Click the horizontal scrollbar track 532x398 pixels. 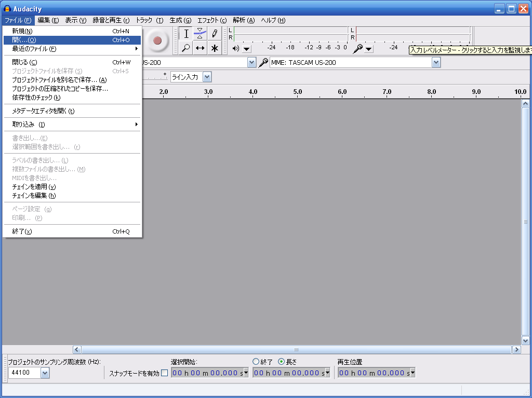coord(296,350)
